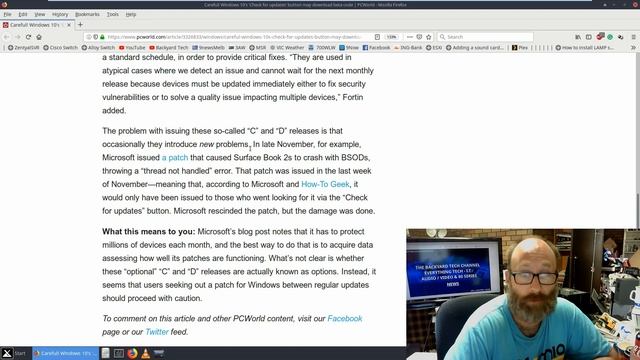Toggle the sidebar panel
This screenshot has height=360, width=640.
click(589, 37)
